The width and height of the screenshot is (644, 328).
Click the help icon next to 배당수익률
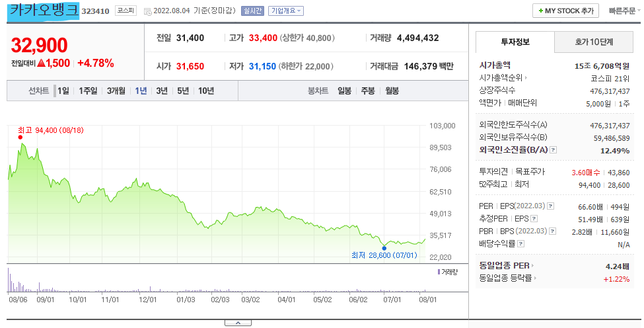pos(520,244)
